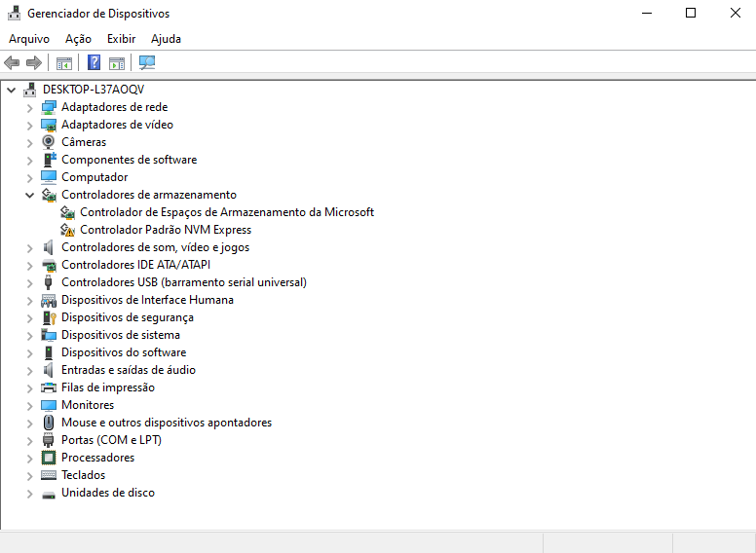
Task: Click the Adaptadores de rede network icon
Action: click(x=49, y=107)
